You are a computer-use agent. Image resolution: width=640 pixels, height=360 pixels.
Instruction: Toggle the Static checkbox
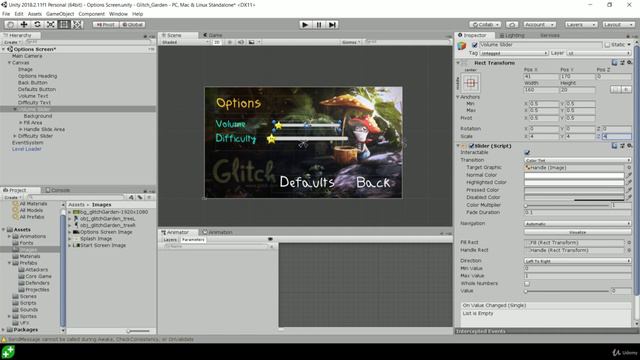[607, 45]
